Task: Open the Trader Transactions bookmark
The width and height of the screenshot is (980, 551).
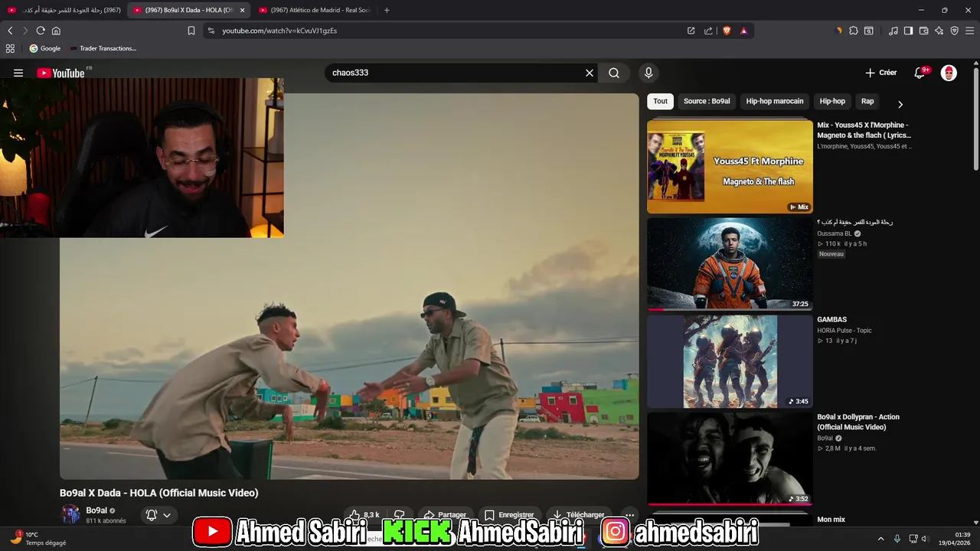Action: [103, 48]
